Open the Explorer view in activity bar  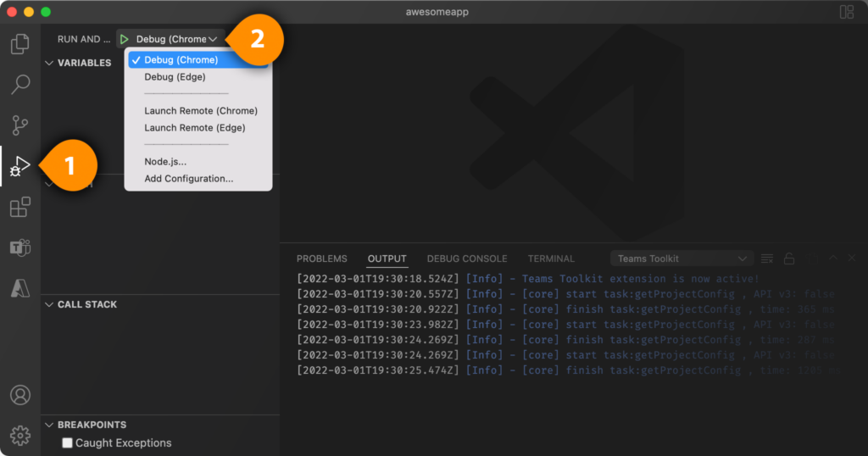click(19, 44)
